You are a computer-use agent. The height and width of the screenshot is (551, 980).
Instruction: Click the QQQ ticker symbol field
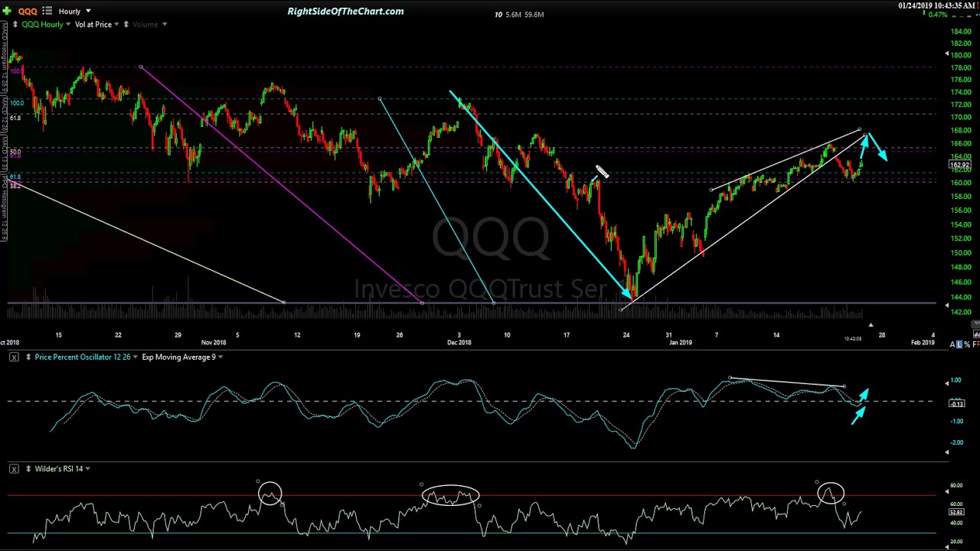28,11
